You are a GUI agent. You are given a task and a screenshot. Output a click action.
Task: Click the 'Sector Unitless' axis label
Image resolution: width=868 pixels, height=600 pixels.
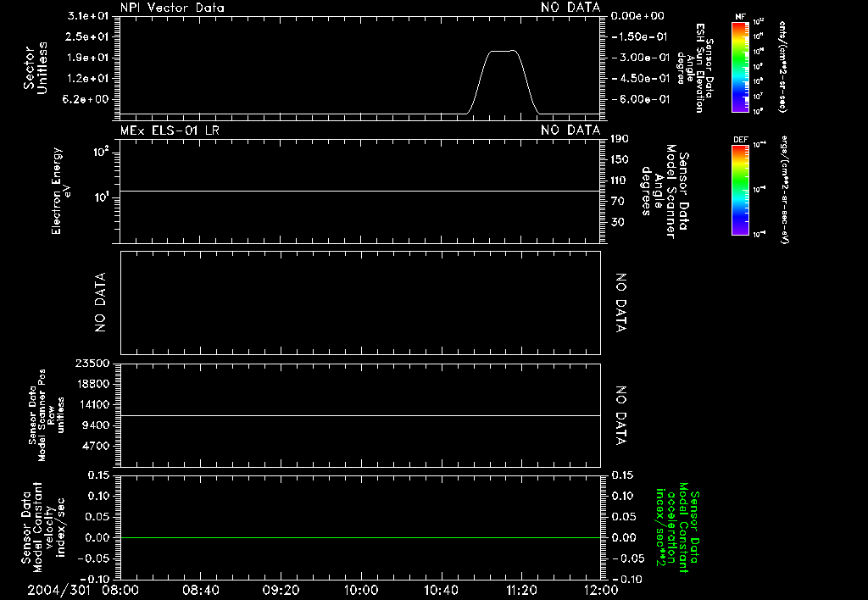tap(36, 68)
